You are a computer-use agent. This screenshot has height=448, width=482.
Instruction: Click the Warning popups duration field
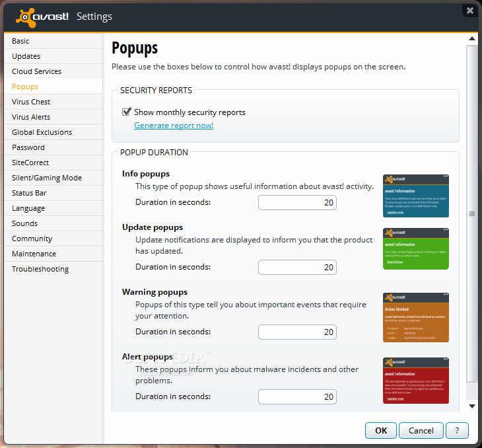click(x=297, y=332)
